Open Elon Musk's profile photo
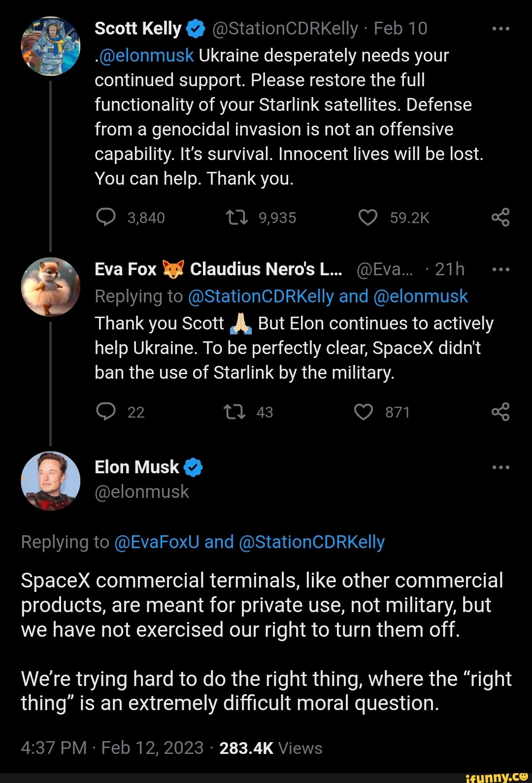The height and width of the screenshot is (783, 532). [50, 481]
